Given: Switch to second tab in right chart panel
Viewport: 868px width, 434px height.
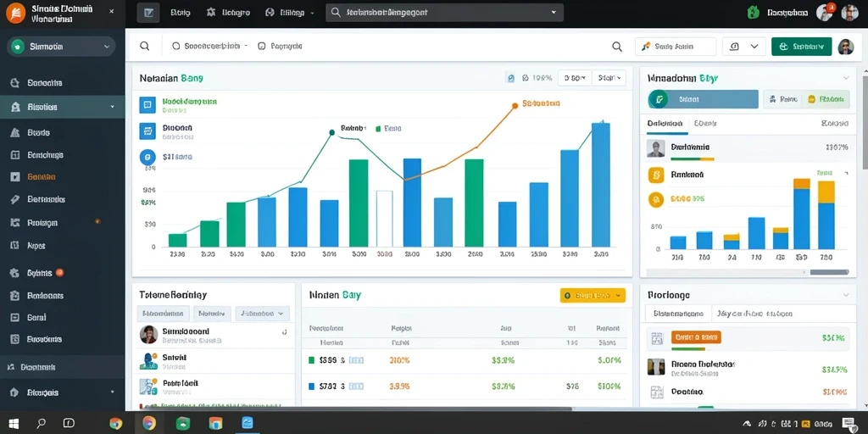Looking at the screenshot, I should pyautogui.click(x=705, y=124).
